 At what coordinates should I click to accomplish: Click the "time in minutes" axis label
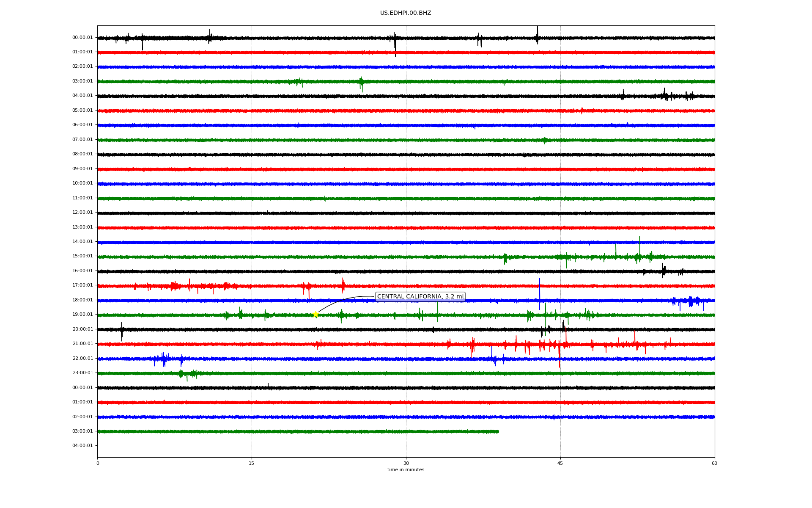[406, 469]
